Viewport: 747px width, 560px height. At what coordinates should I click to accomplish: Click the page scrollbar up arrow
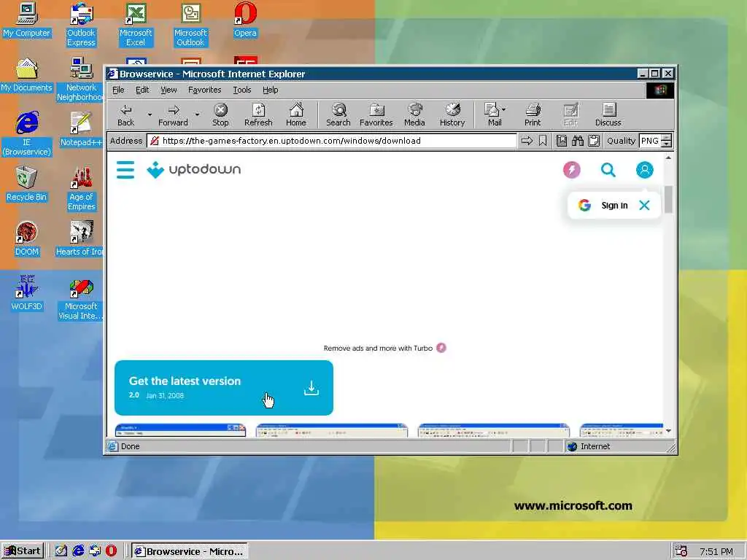668,157
